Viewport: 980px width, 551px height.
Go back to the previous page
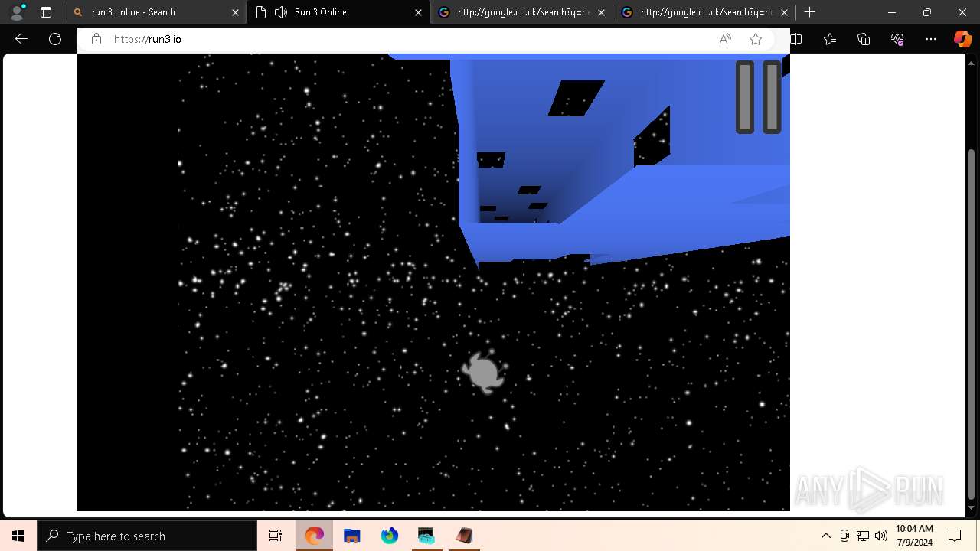(21, 39)
